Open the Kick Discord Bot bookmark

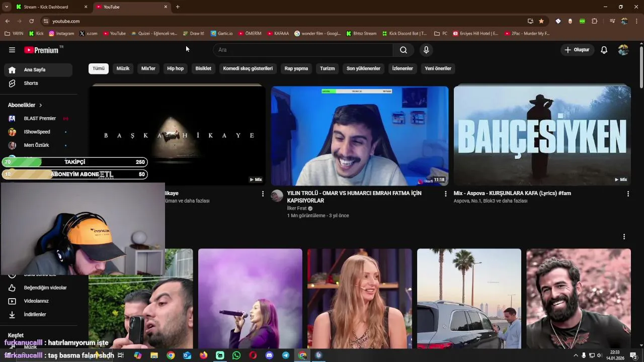pyautogui.click(x=404, y=34)
